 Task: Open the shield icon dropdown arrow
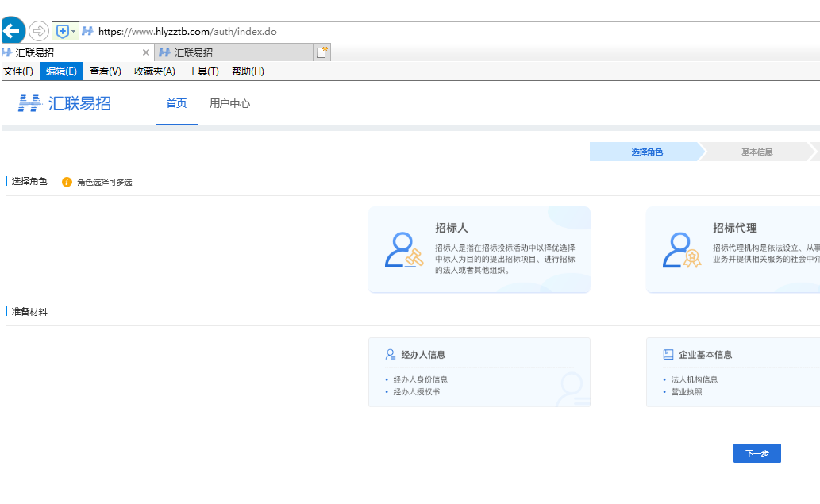(x=74, y=31)
